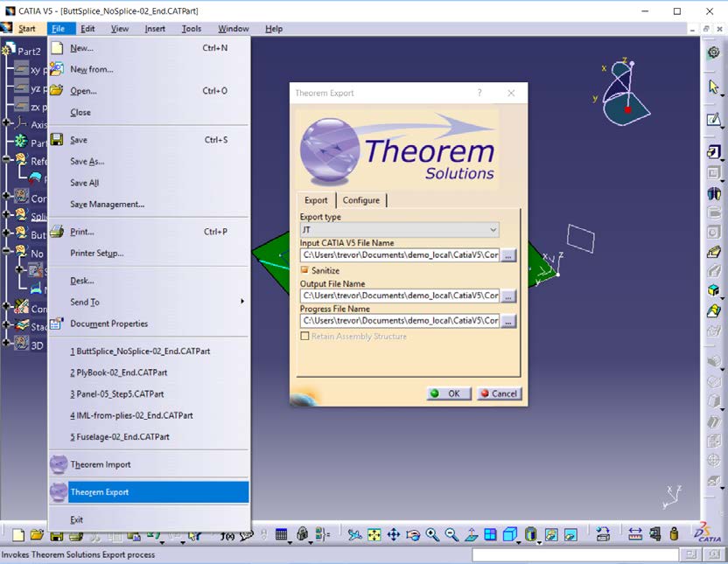The image size is (728, 564).
Task: Click the Pad icon in right toolbar
Action: click(714, 151)
